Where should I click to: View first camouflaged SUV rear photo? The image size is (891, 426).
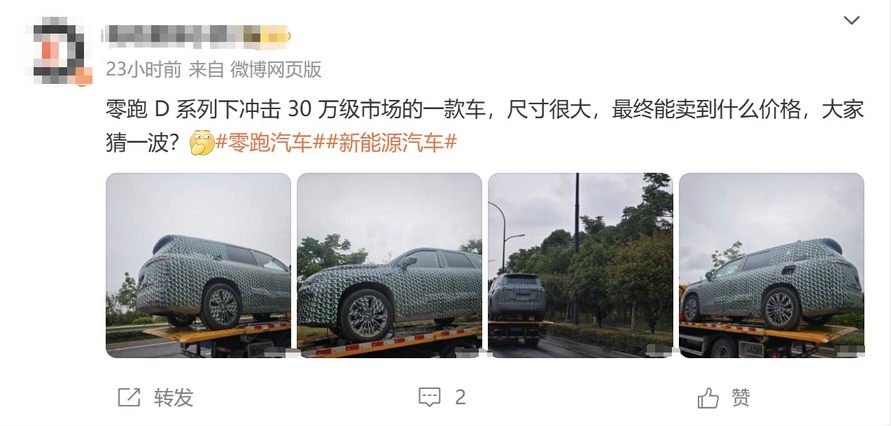pyautogui.click(x=198, y=265)
